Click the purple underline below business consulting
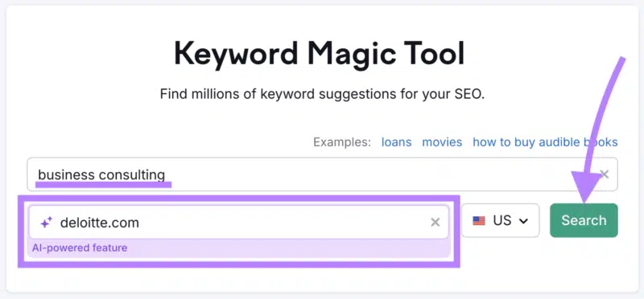This screenshot has height=299, width=644. (x=103, y=184)
